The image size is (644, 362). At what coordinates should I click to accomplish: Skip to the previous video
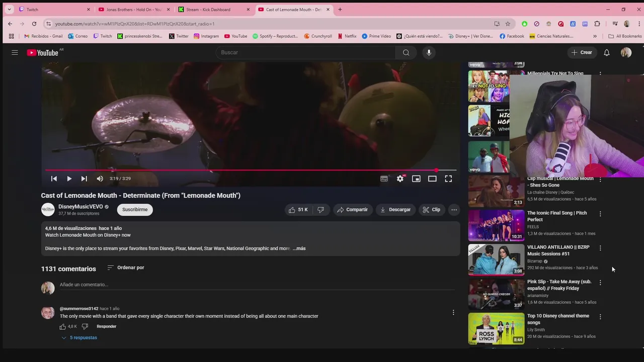pos(54,178)
